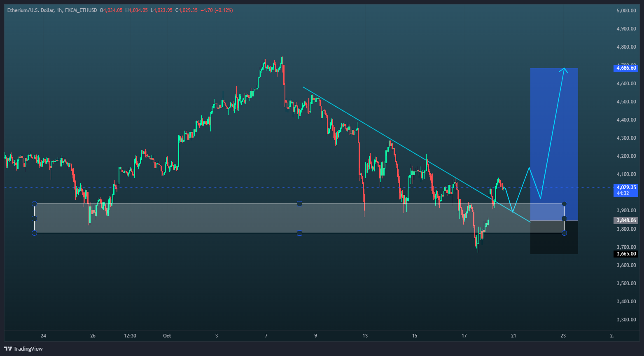Click the red change value "-4.70 (-0.12%)"
The image size is (644, 356).
tap(216, 10)
